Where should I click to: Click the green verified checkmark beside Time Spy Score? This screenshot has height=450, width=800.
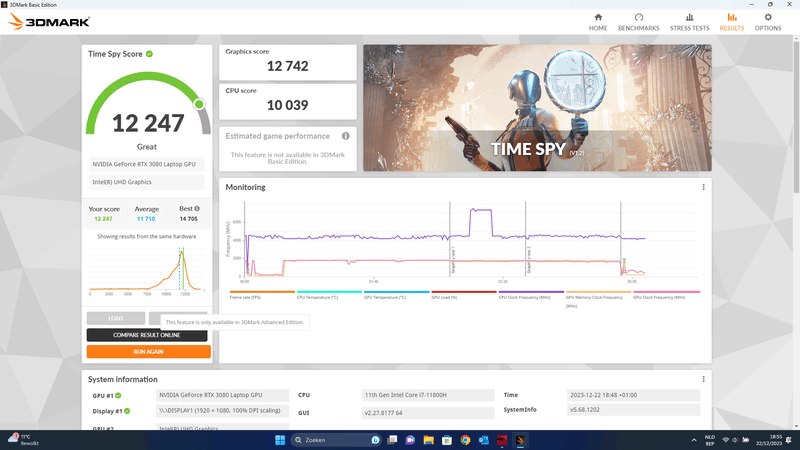point(149,54)
